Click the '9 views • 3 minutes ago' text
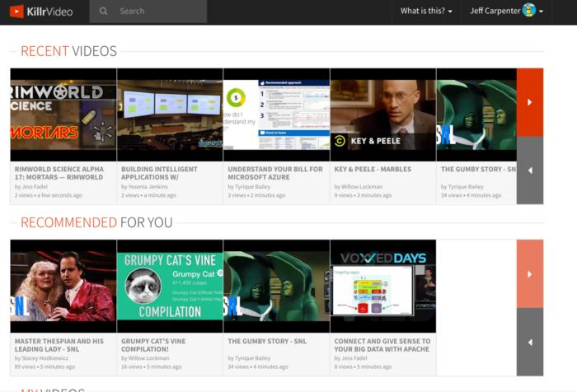This screenshot has width=577, height=392. point(363,195)
